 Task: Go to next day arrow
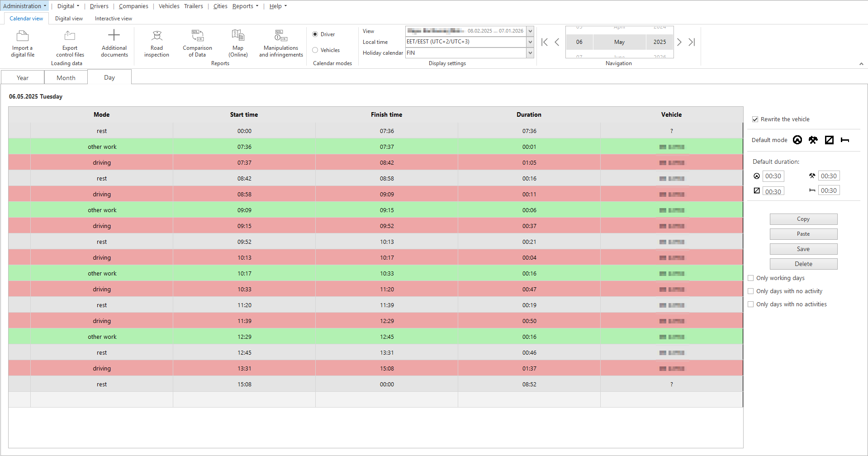coord(679,42)
